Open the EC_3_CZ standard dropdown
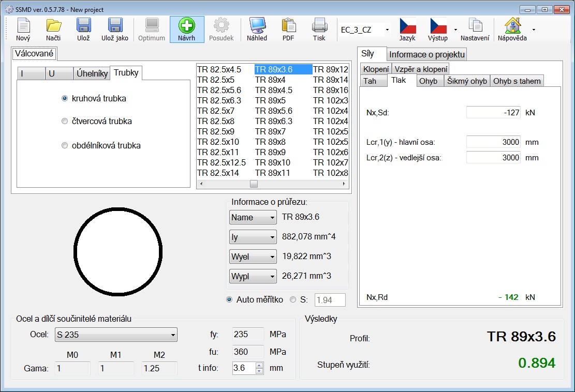575x392 pixels. [x=365, y=30]
